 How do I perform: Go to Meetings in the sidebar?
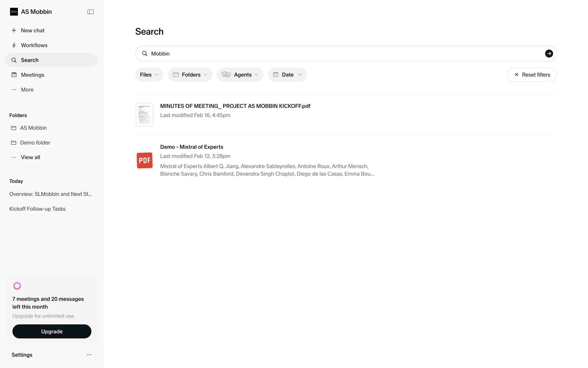tap(32, 75)
